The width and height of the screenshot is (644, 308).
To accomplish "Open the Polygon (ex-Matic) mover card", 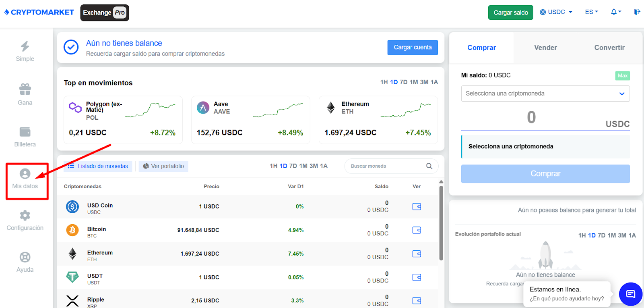I will (123, 120).
